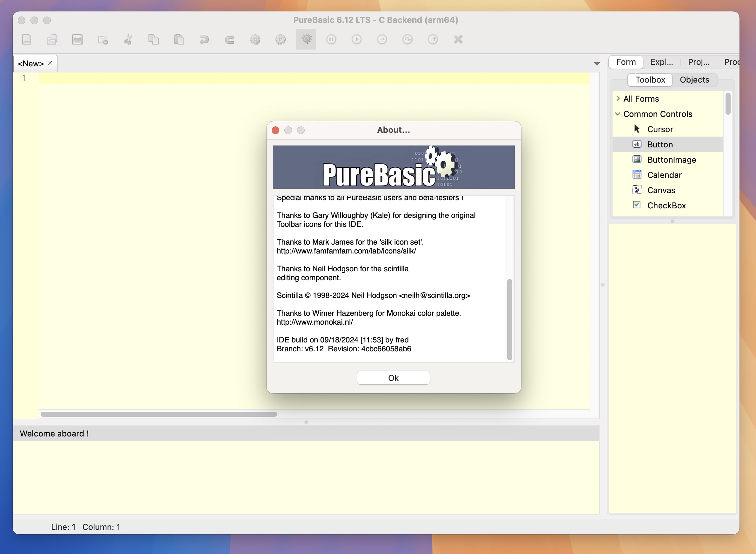Screen dimensions: 756x554
Task: Select the CheckBox control icon
Action: pos(637,205)
